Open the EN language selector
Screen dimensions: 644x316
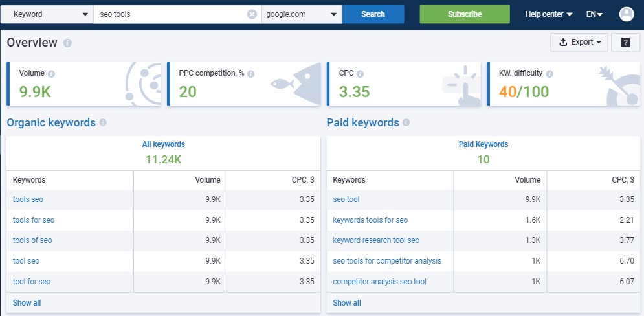(594, 14)
